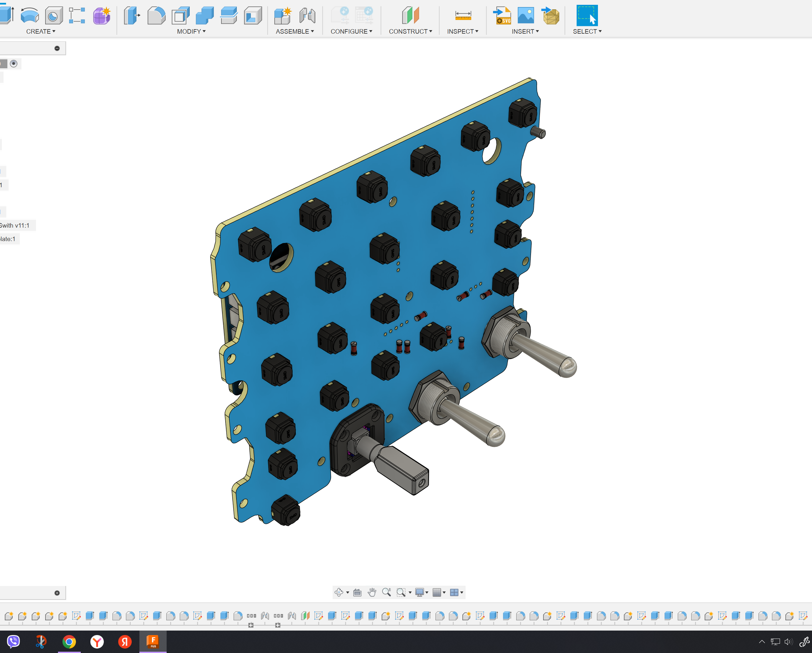Select the Fillet tool in Modify

[x=156, y=16]
